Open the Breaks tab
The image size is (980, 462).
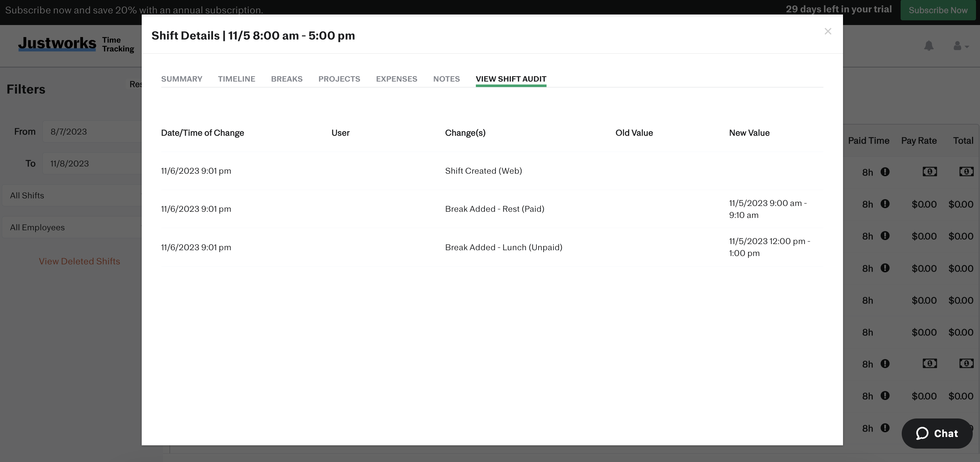point(286,79)
